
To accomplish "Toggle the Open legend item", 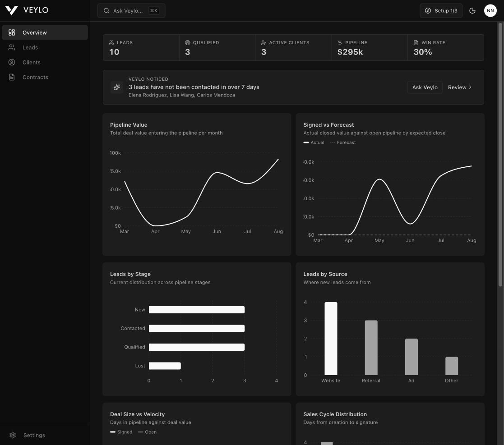I will [x=147, y=432].
